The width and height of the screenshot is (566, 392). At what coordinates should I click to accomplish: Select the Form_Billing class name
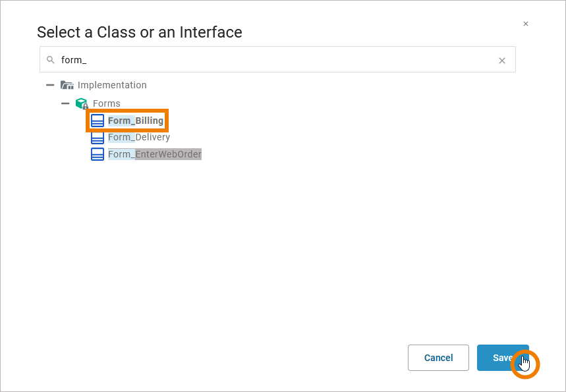(x=136, y=121)
